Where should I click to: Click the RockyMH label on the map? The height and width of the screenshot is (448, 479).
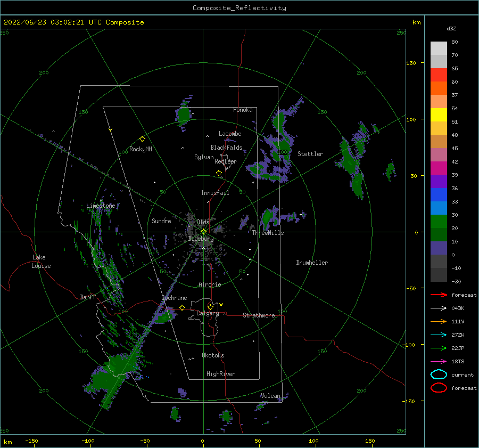(x=141, y=149)
